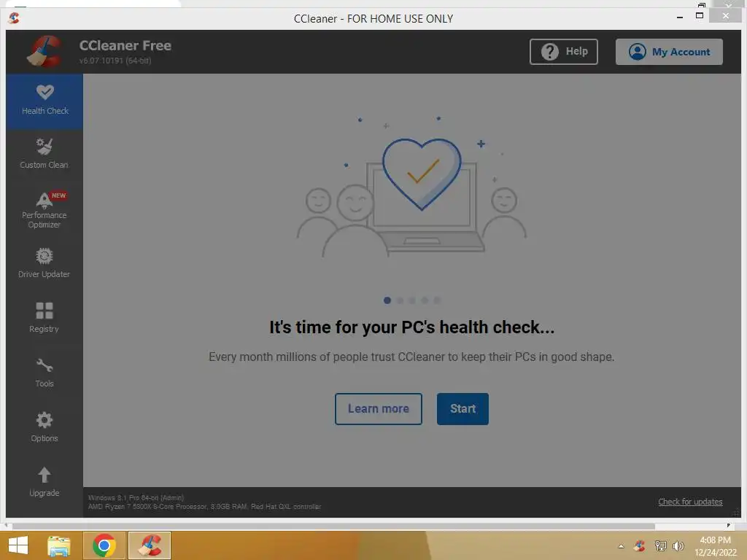Select the first carousel dot
This screenshot has width=747, height=560.
coord(387,300)
